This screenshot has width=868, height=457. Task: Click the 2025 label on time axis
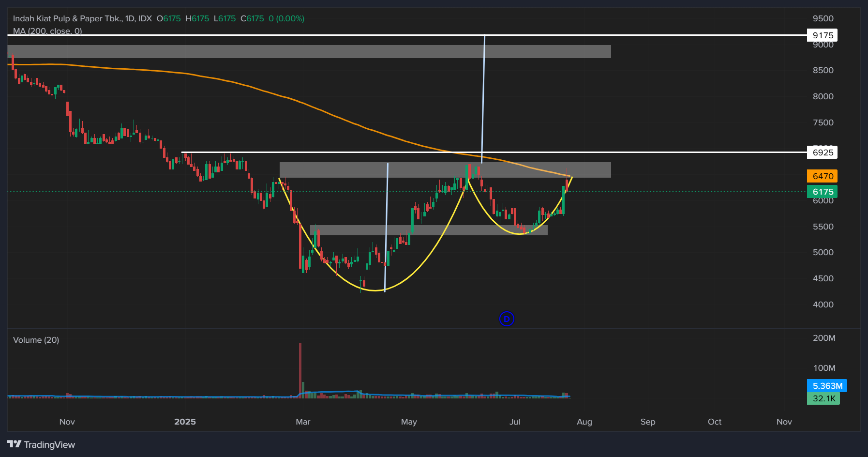[185, 422]
